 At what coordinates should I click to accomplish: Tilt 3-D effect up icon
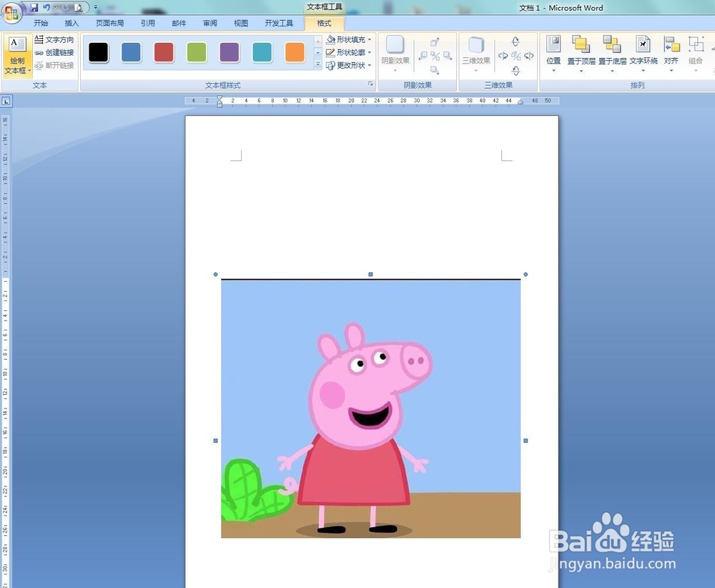(516, 42)
